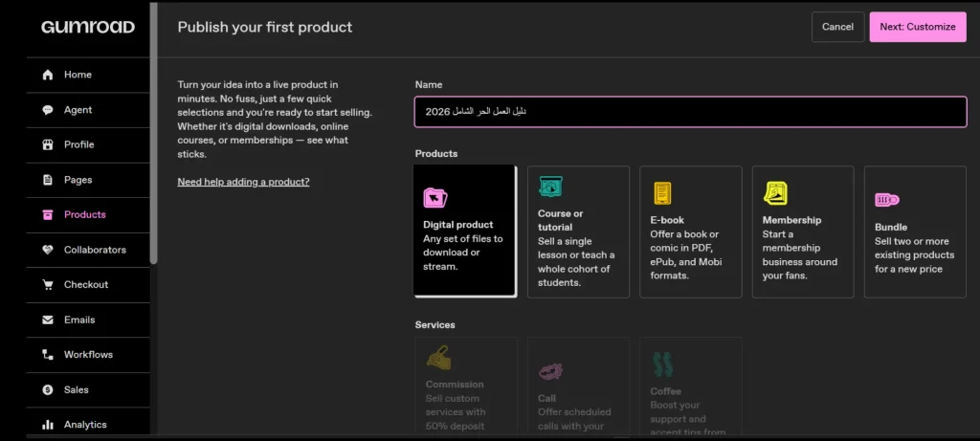The width and height of the screenshot is (980, 441).
Task: Click the Profile storefront icon
Action: (48, 144)
